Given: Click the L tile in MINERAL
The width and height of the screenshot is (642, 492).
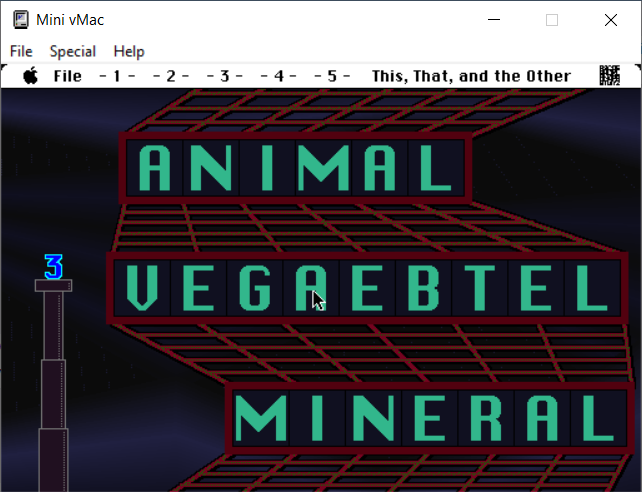Looking at the screenshot, I should [x=599, y=418].
